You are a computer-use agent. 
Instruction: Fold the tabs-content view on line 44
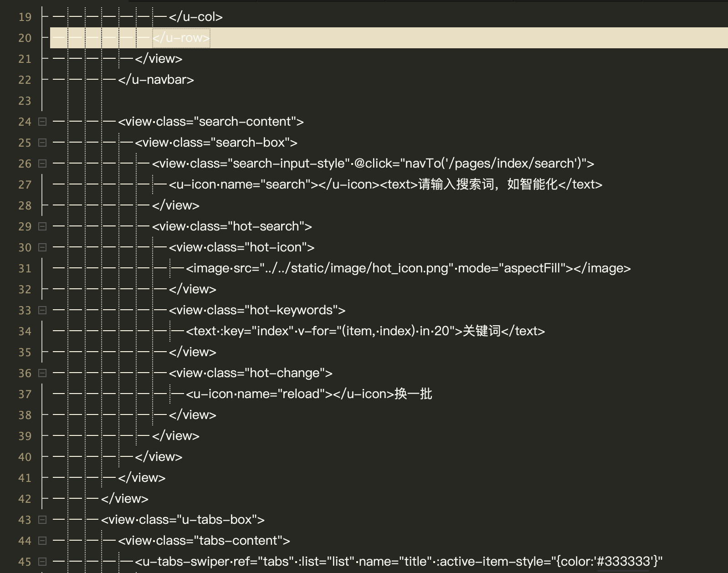(x=42, y=541)
